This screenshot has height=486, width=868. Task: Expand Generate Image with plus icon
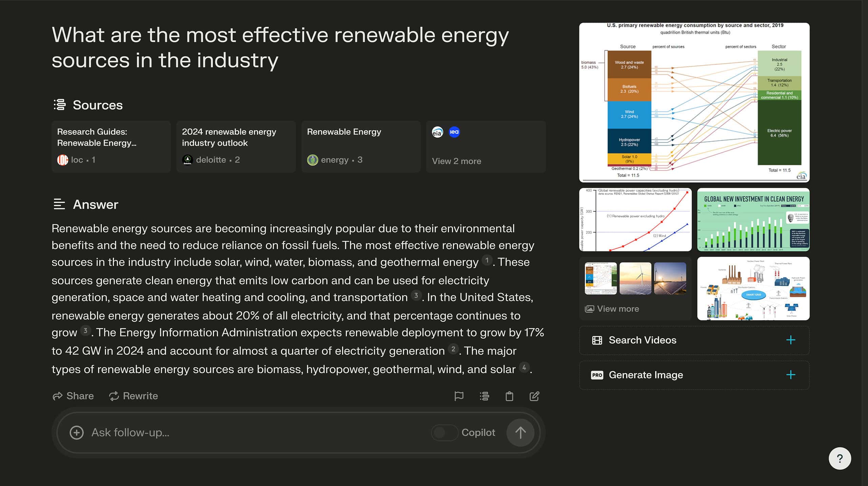[791, 375]
